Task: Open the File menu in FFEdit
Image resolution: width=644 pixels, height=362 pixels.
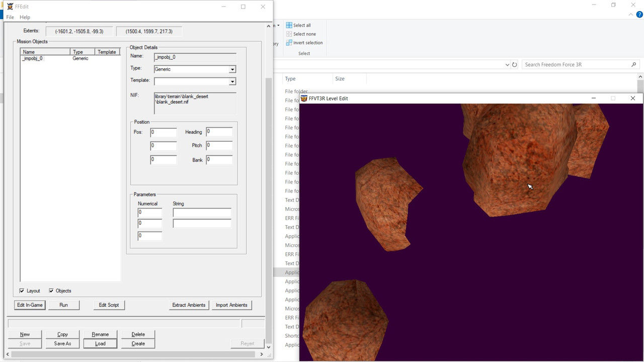Action: [10, 17]
